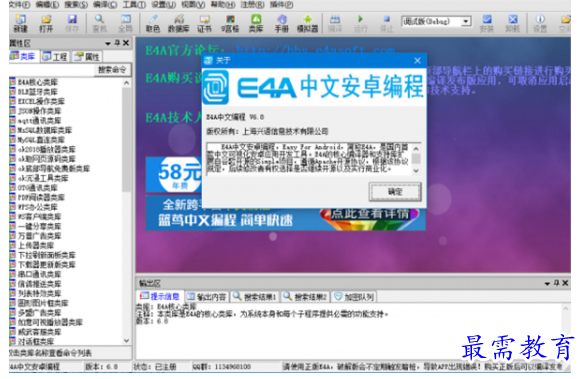The height and width of the screenshot is (379, 583).
Task: Open the 搜索(S) menu
Action: 76,4
